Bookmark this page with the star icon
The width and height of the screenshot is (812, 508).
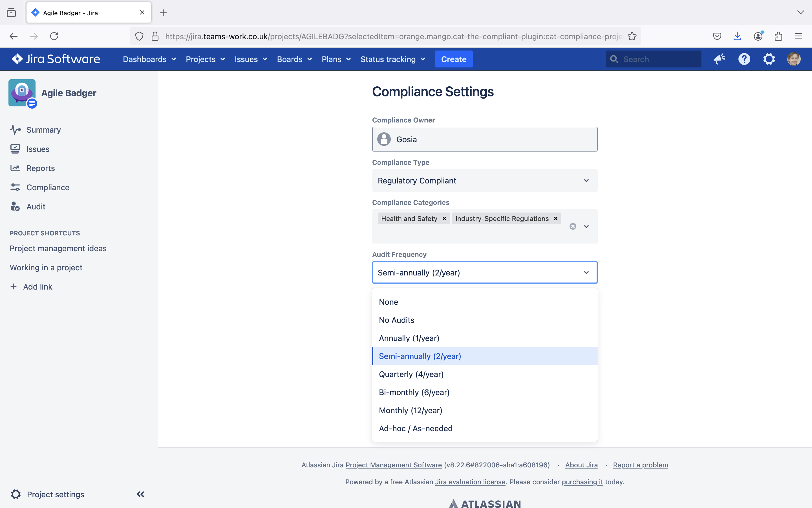632,36
